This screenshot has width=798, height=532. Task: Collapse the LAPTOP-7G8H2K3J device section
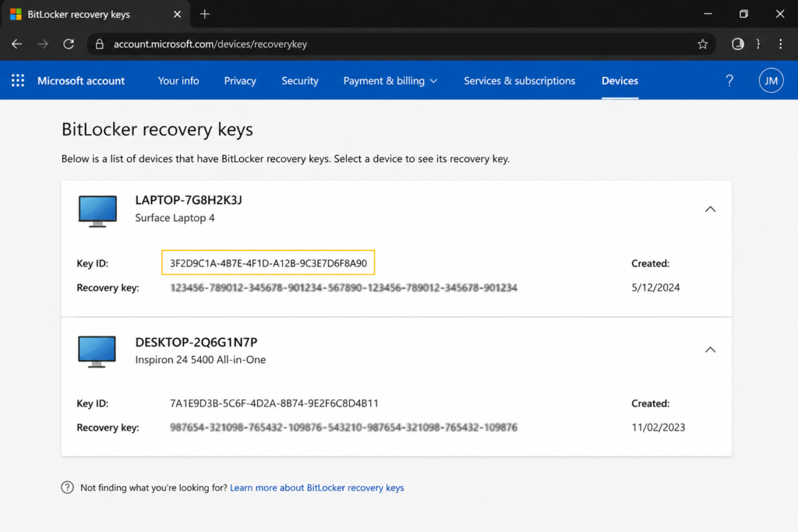tap(710, 209)
